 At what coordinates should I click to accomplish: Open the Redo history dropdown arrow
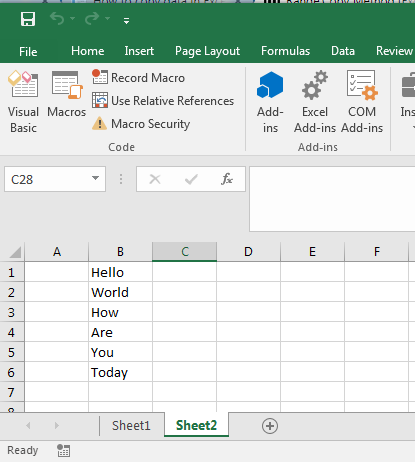[107, 19]
